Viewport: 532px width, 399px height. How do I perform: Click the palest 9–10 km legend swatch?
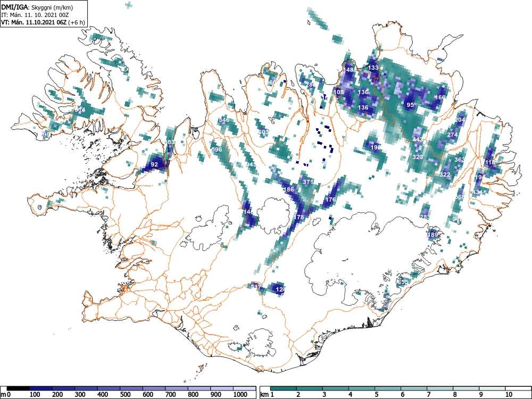click(x=492, y=388)
